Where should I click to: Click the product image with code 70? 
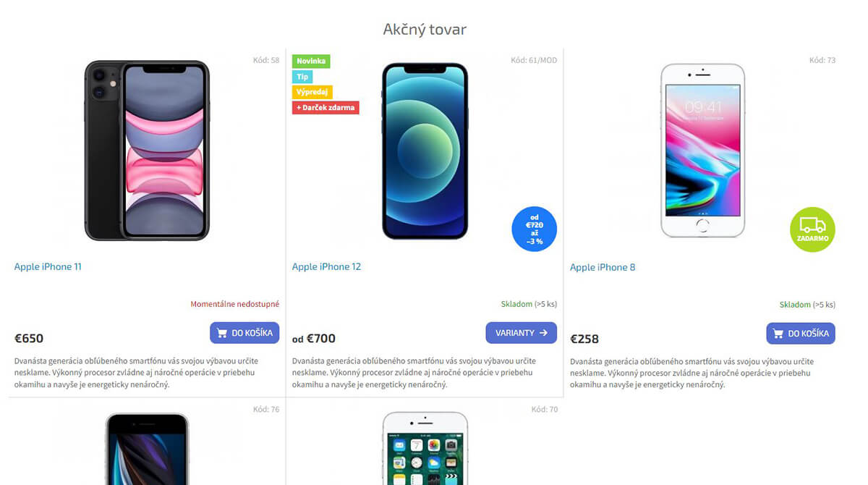[425, 449]
